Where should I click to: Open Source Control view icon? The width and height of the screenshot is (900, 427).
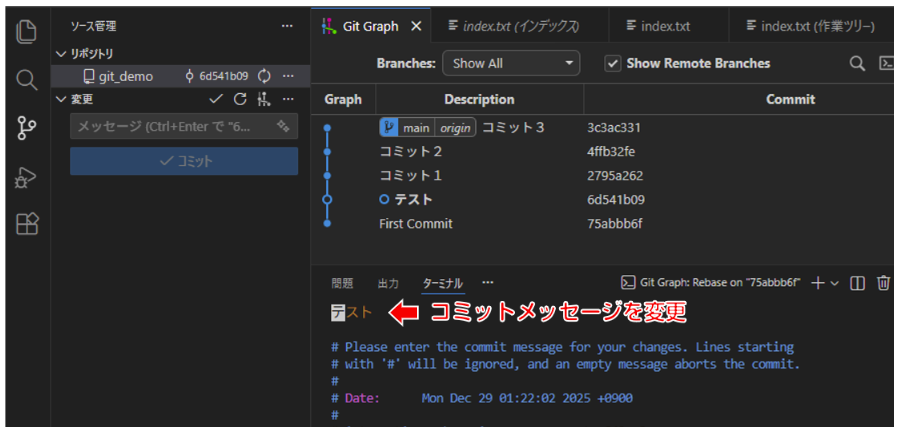[27, 127]
